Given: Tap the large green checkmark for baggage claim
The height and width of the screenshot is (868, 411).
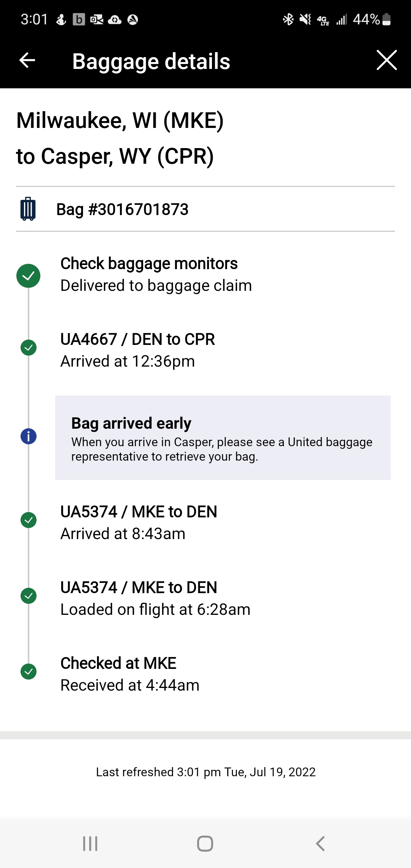Looking at the screenshot, I should coord(29,276).
